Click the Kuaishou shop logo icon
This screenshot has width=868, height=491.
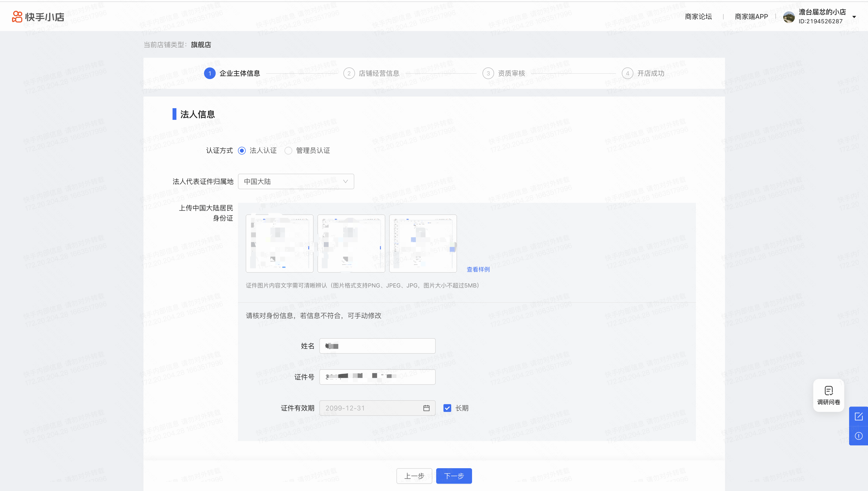(17, 16)
